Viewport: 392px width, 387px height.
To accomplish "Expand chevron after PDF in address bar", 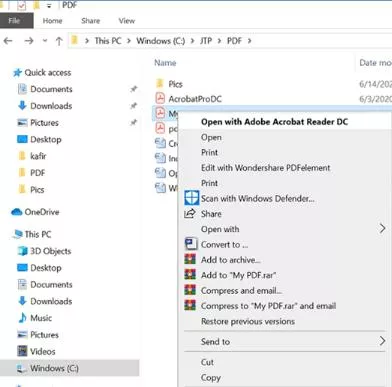I will [x=249, y=41].
